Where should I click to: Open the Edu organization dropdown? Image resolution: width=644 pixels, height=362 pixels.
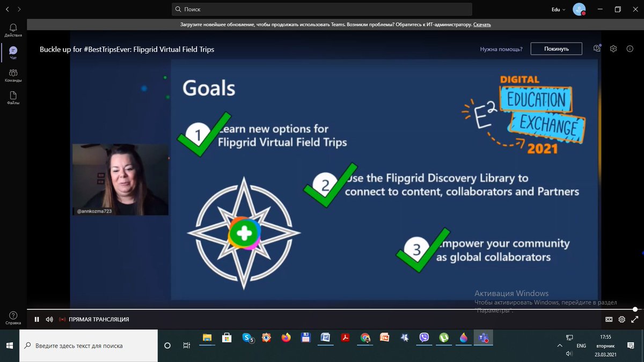(x=559, y=9)
